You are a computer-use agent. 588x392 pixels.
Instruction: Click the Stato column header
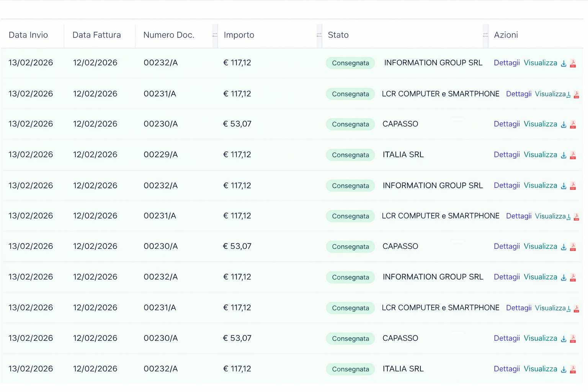click(x=338, y=35)
